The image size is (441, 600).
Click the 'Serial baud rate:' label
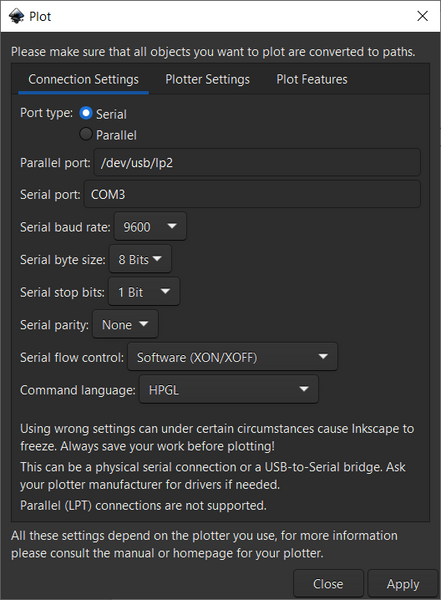click(65, 227)
